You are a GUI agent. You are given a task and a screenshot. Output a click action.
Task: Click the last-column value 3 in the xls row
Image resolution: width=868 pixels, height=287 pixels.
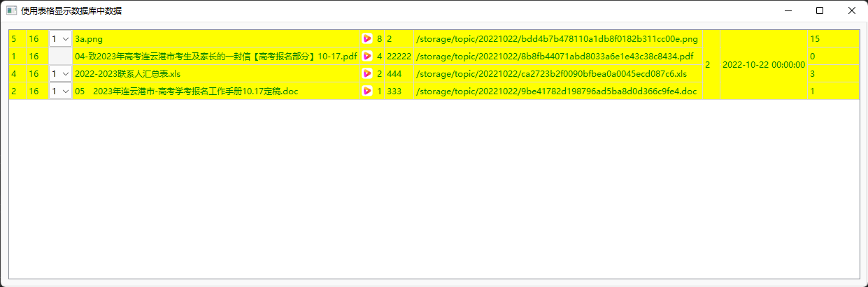point(812,73)
